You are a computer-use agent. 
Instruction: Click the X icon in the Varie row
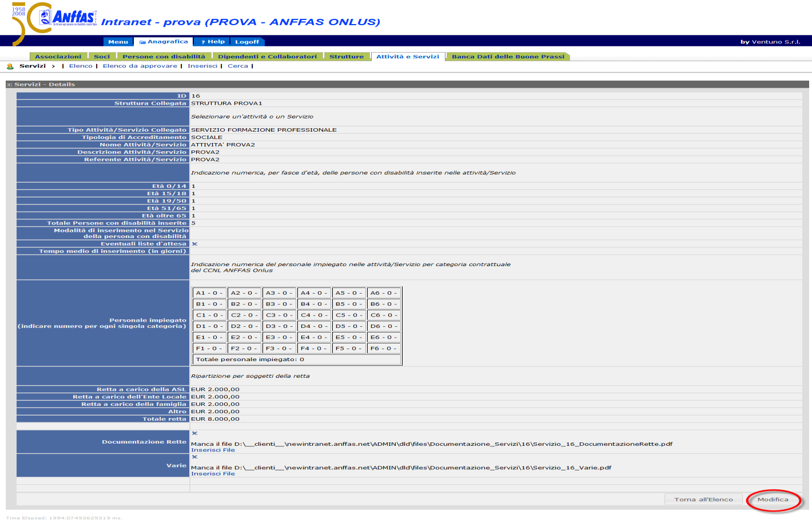(x=194, y=457)
